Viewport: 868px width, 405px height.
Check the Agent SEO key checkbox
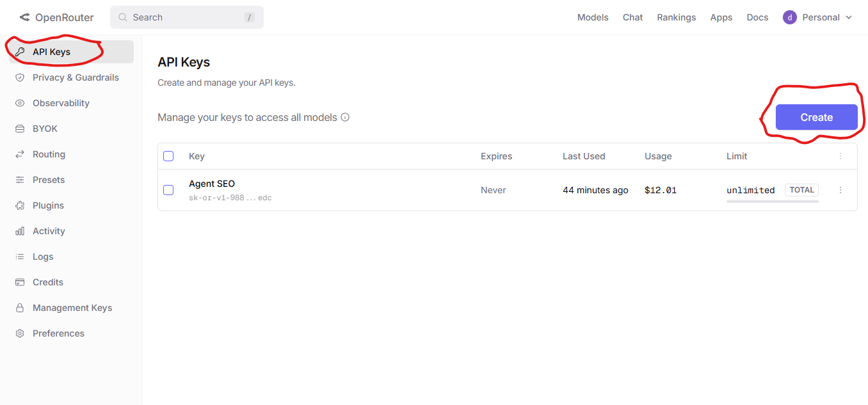pos(168,190)
